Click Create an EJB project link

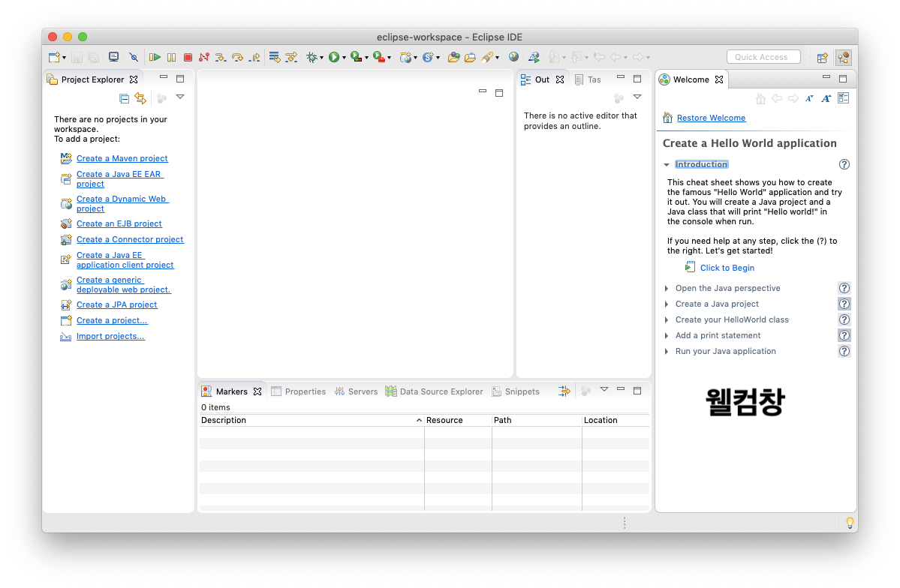pyautogui.click(x=119, y=223)
